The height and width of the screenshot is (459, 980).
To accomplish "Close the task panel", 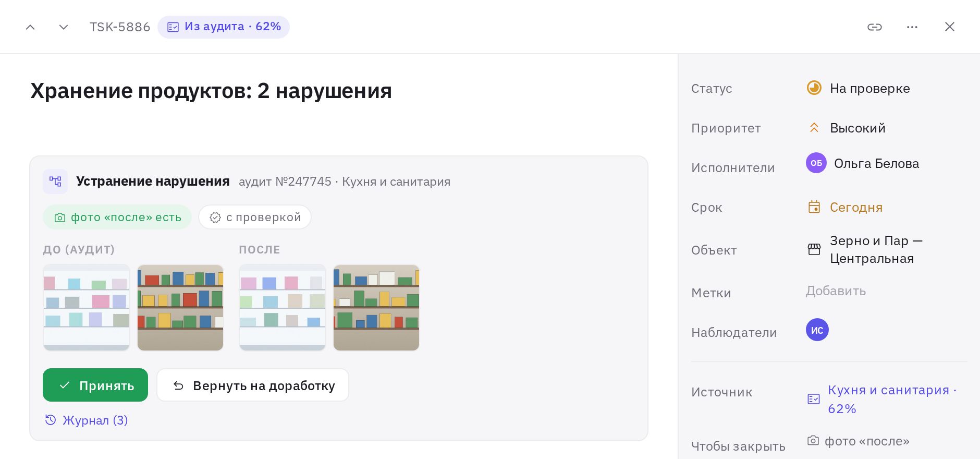I will (x=950, y=27).
